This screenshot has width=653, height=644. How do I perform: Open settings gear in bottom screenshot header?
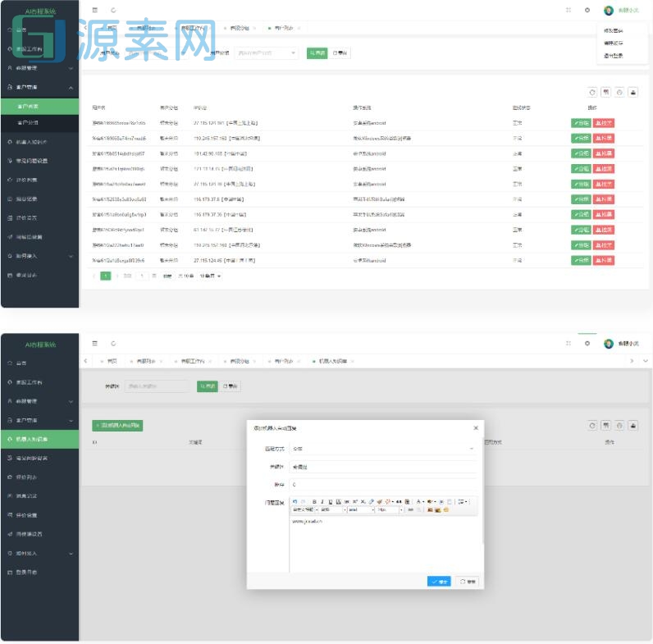click(x=587, y=343)
